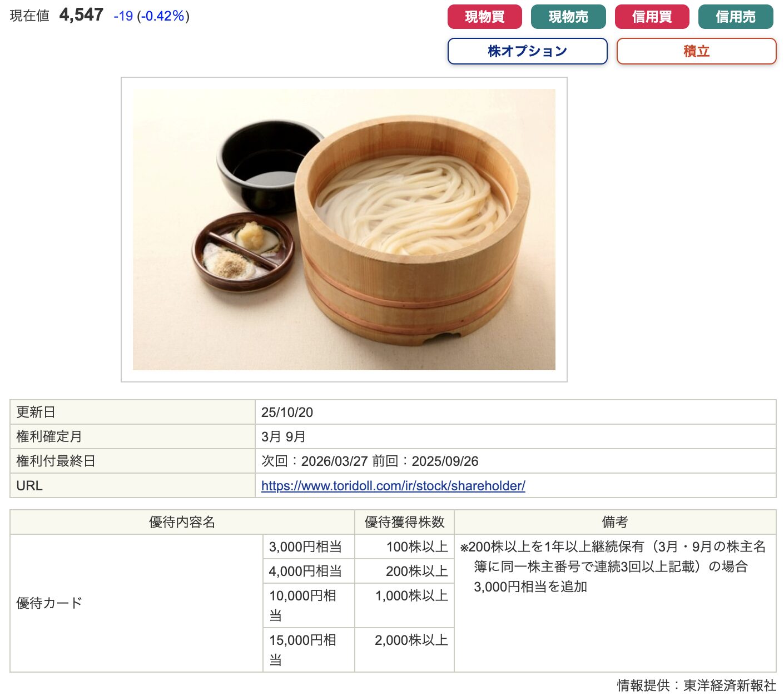Select the 信用買 button

[652, 17]
